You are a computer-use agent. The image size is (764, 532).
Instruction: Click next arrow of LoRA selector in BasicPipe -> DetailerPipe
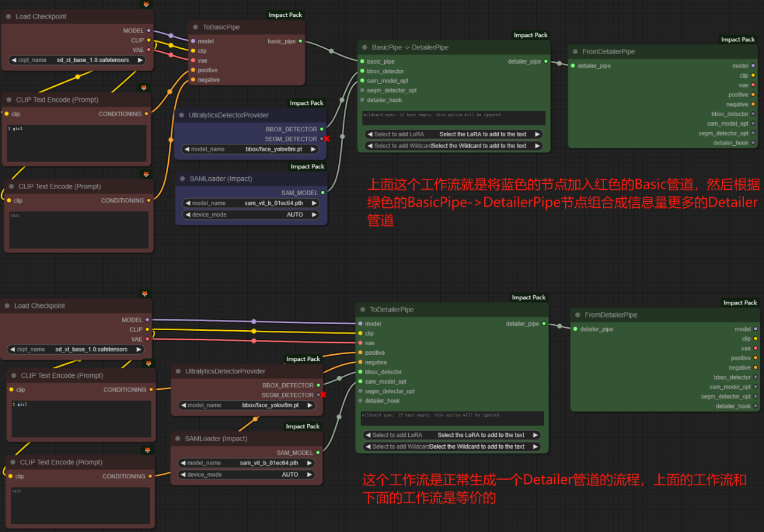pos(537,134)
